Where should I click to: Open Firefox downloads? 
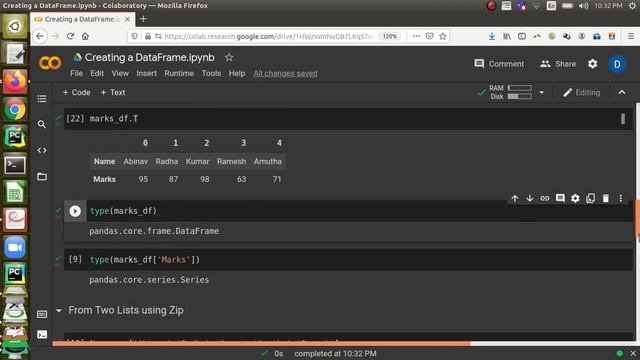(x=492, y=36)
